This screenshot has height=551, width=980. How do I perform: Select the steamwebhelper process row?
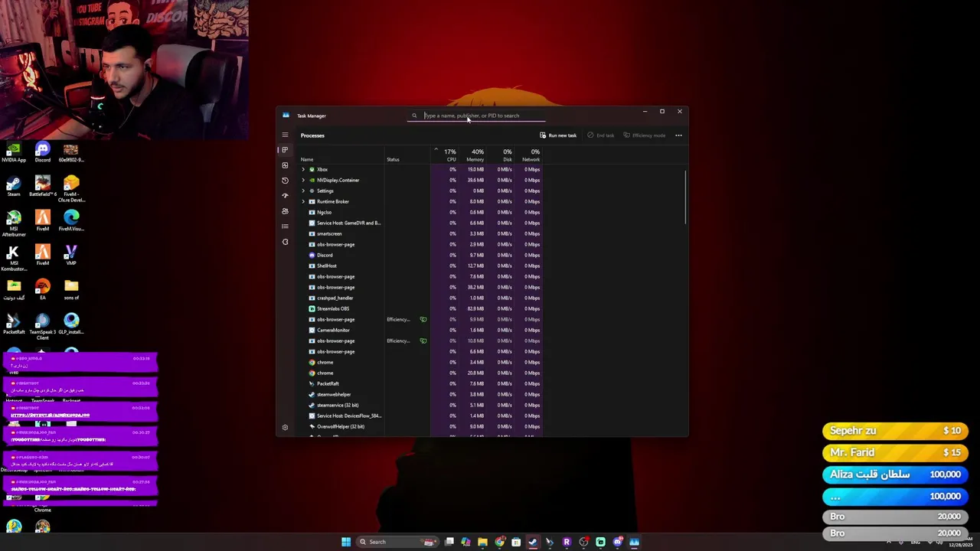420,394
